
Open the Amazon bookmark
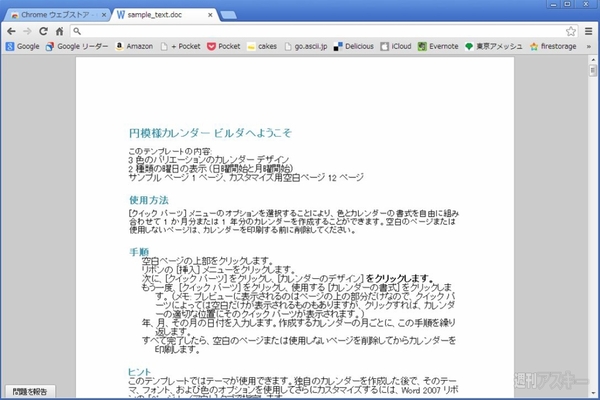(x=134, y=46)
